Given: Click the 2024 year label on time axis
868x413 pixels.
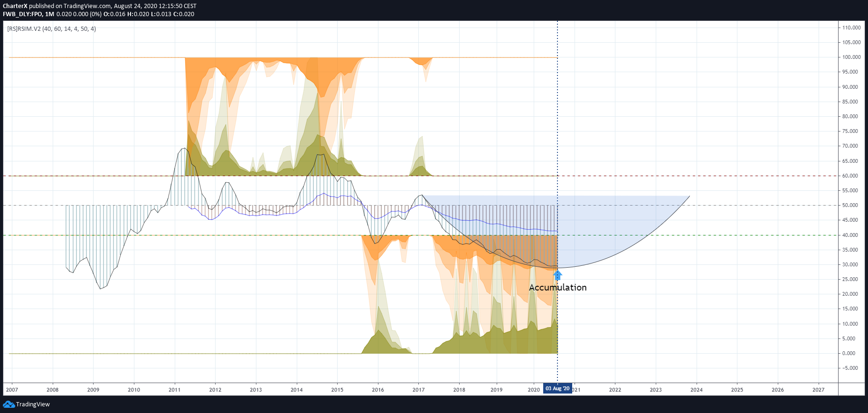Looking at the screenshot, I should tap(697, 390).
